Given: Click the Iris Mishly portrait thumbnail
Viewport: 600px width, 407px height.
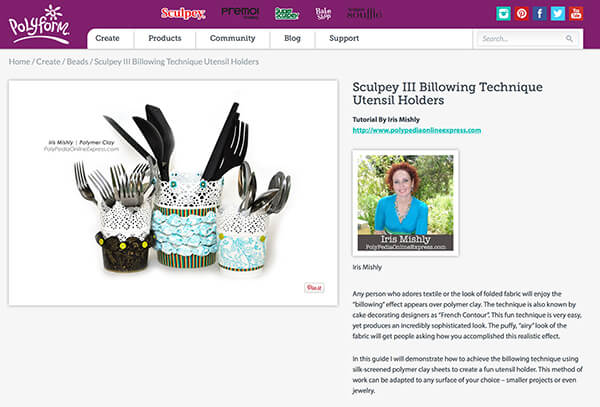Looking at the screenshot, I should coord(405,203).
